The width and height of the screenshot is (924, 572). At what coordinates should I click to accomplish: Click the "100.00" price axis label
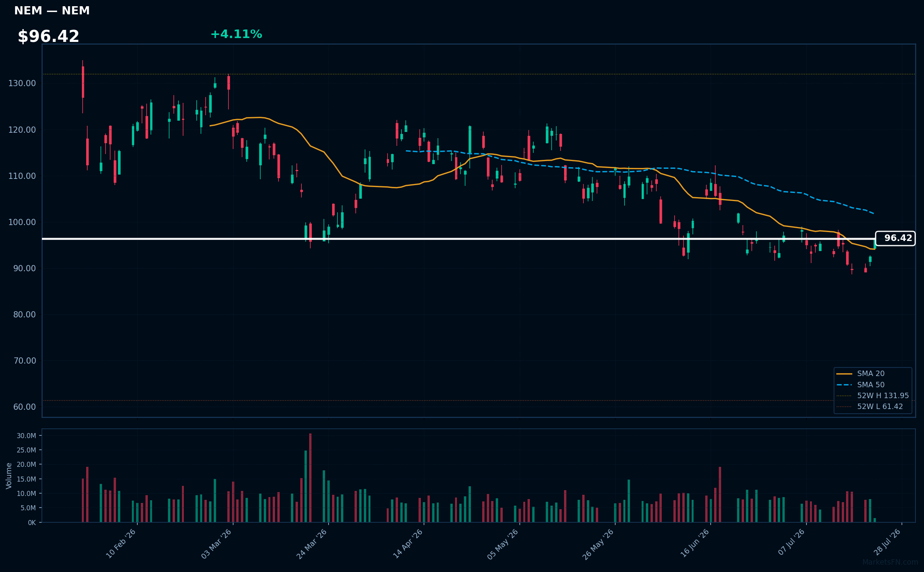click(x=22, y=222)
